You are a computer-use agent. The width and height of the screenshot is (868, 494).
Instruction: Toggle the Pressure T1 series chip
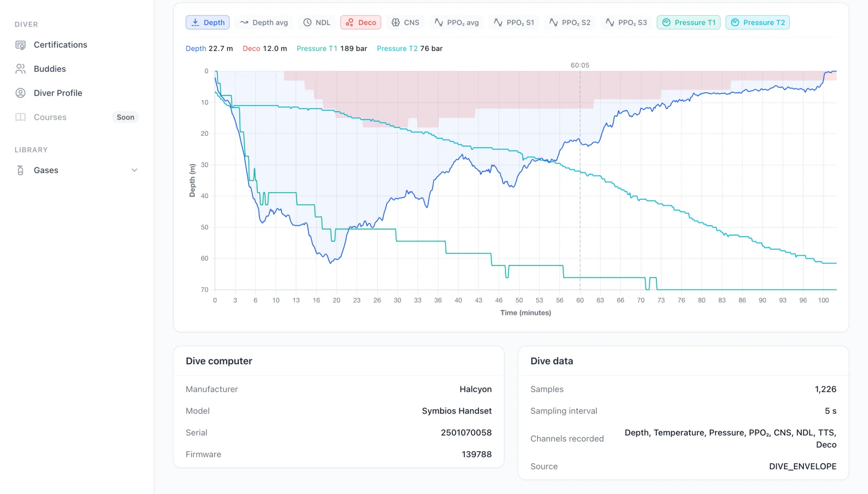pos(688,22)
